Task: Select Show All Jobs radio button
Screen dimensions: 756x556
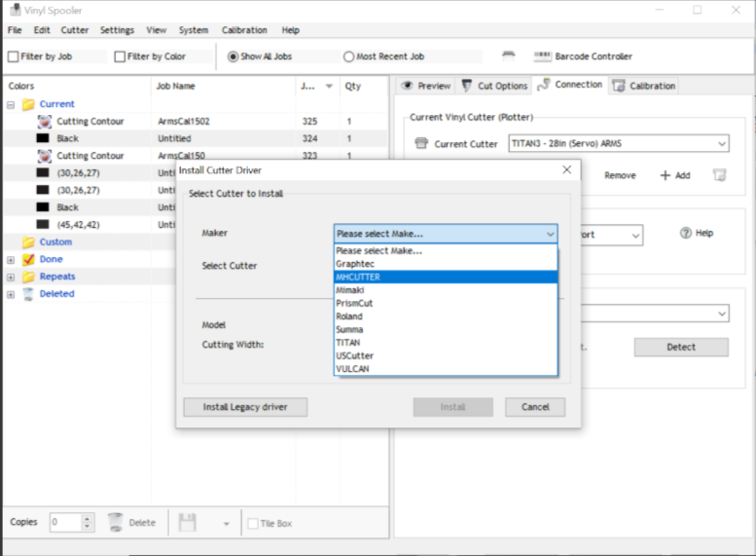Action: [233, 56]
